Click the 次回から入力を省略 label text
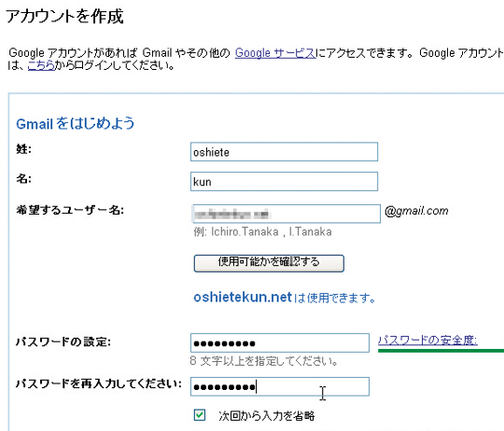Screen dimensions: 504x431 [x=266, y=415]
